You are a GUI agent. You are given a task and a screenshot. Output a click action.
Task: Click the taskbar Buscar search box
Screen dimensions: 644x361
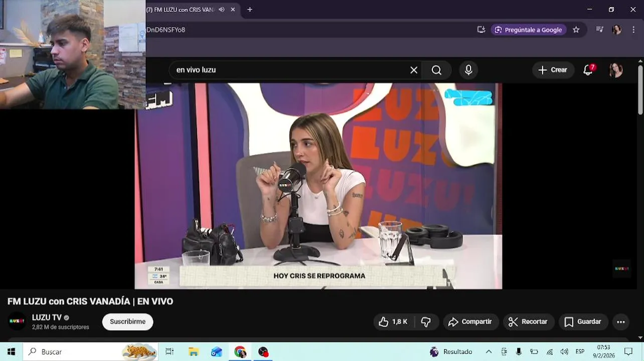point(90,351)
